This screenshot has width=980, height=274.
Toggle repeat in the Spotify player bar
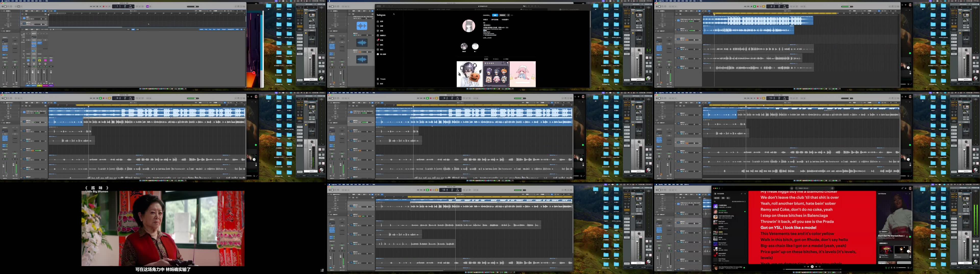pos(820,267)
